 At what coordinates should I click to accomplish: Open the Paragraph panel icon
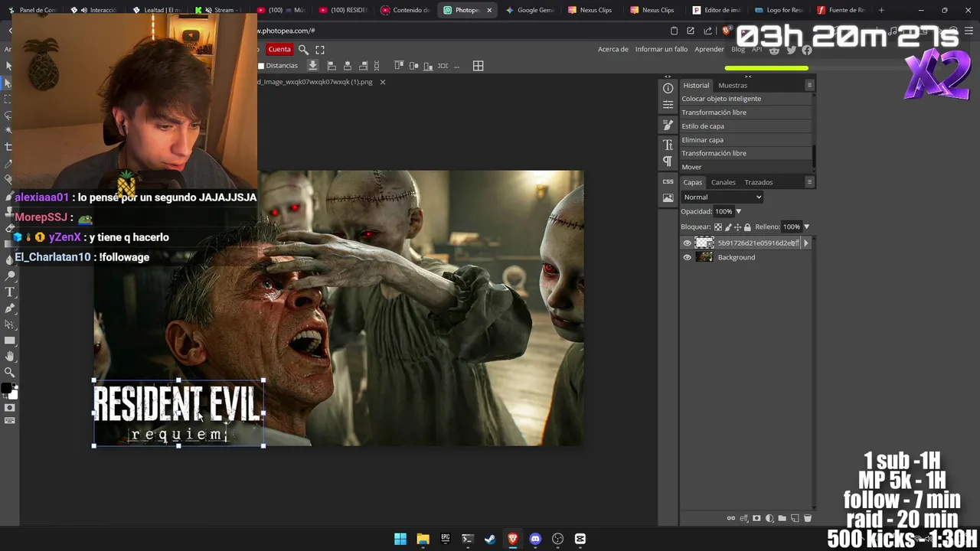tap(668, 161)
